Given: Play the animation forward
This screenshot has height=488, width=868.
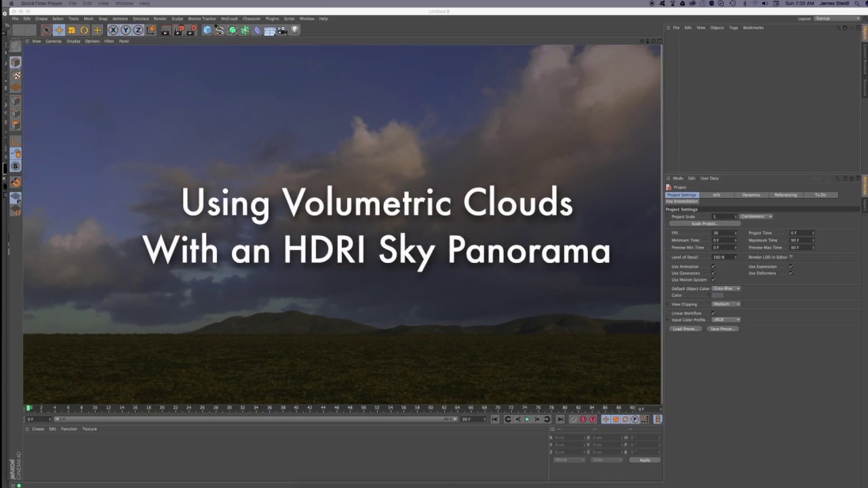Looking at the screenshot, I should (x=528, y=419).
